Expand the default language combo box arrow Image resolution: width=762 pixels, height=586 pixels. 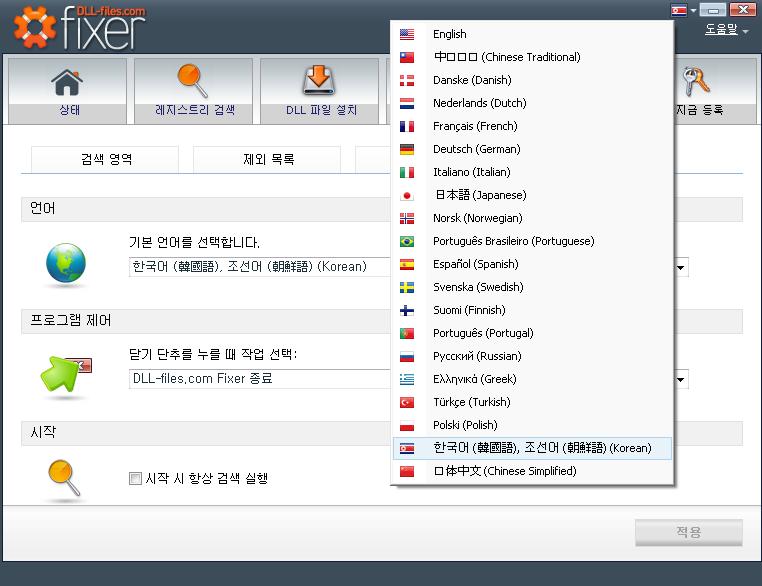[x=680, y=267]
